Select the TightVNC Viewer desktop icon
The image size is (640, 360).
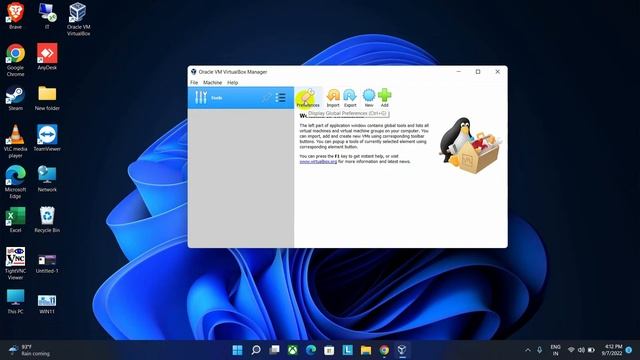tap(16, 263)
